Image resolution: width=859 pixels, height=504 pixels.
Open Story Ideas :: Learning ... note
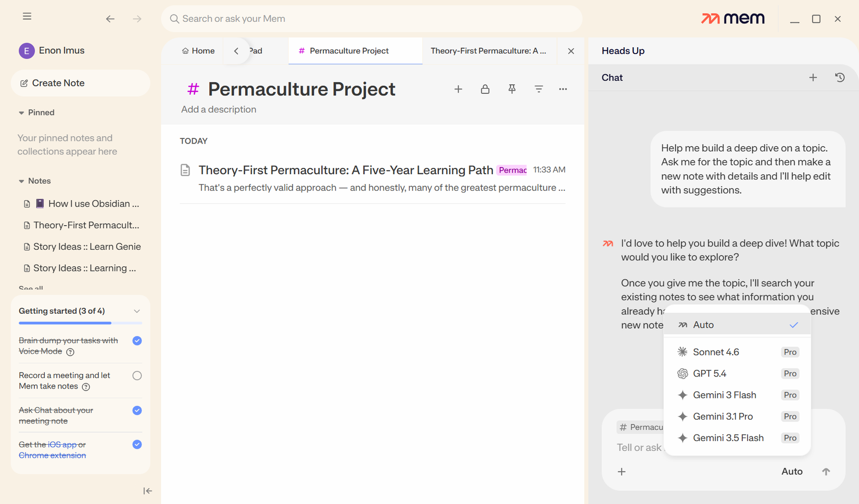(82, 268)
